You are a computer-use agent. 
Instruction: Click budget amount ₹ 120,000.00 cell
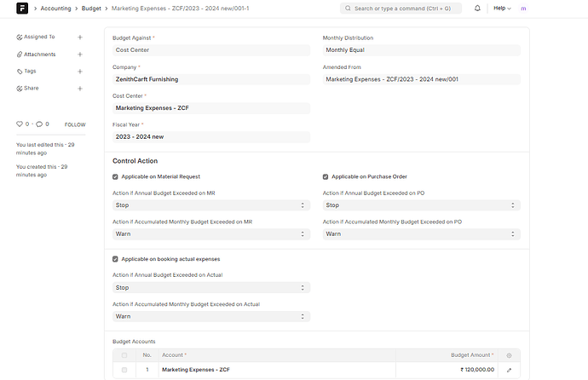(x=447, y=370)
